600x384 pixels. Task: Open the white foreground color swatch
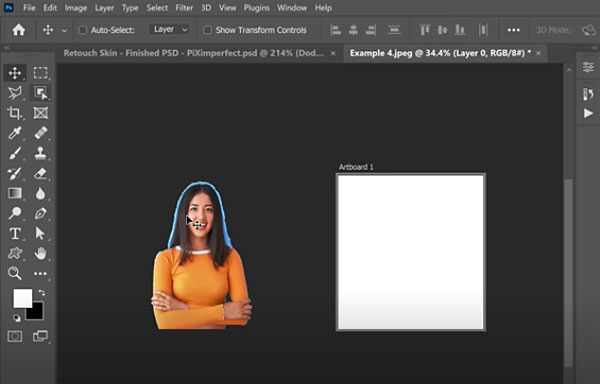tap(23, 298)
